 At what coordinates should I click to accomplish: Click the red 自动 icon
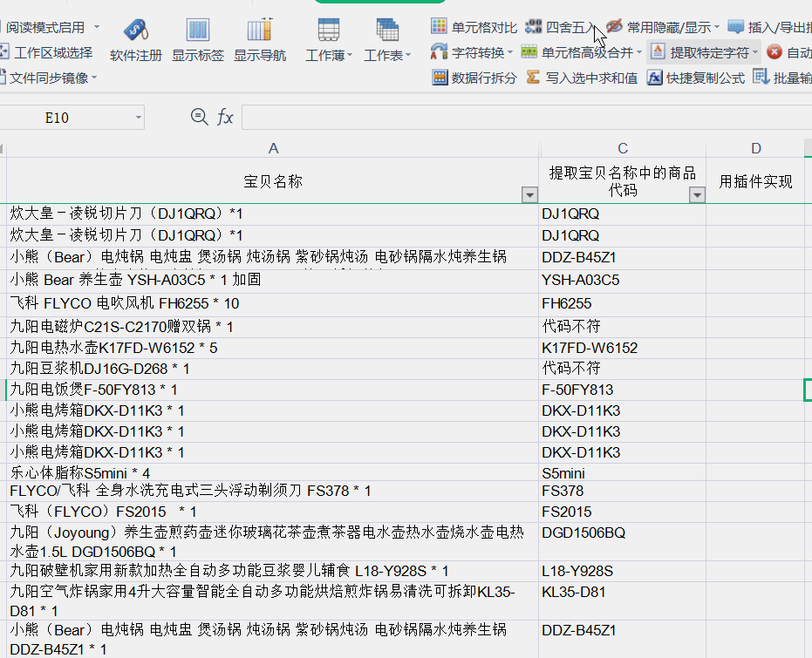[774, 52]
